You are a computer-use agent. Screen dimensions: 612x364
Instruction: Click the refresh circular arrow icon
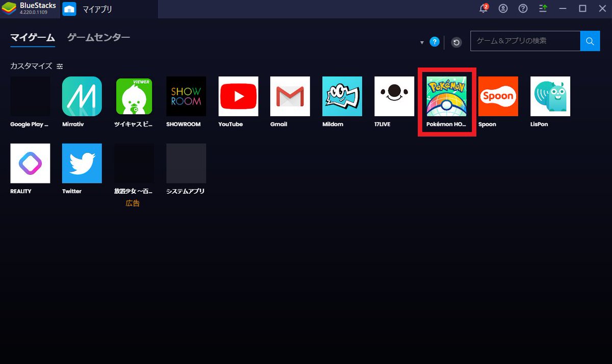coord(456,42)
